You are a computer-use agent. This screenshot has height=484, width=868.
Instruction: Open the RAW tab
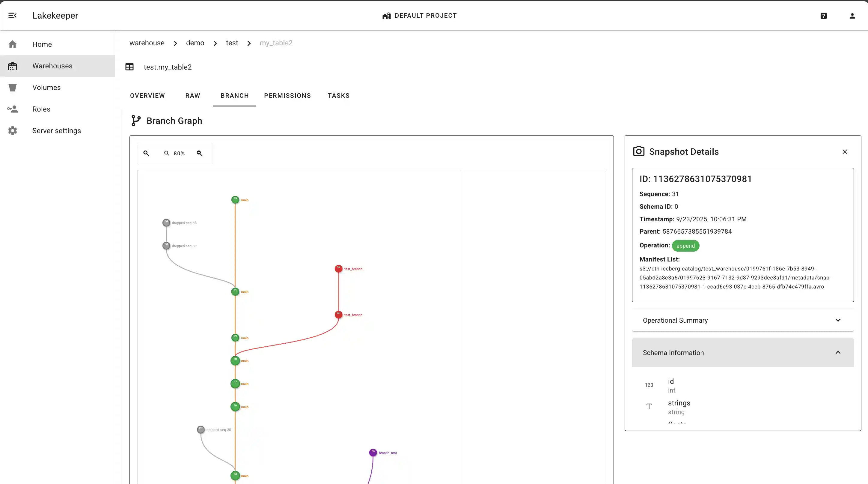click(193, 96)
